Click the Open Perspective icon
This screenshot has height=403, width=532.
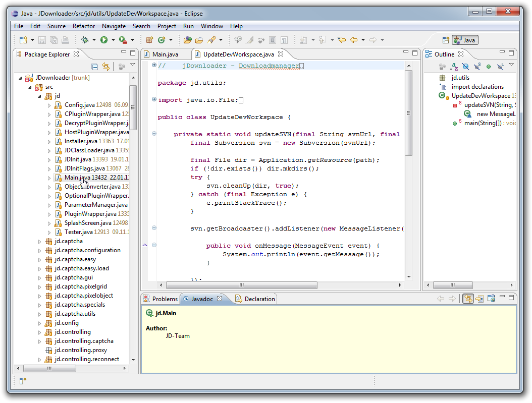[x=446, y=40]
